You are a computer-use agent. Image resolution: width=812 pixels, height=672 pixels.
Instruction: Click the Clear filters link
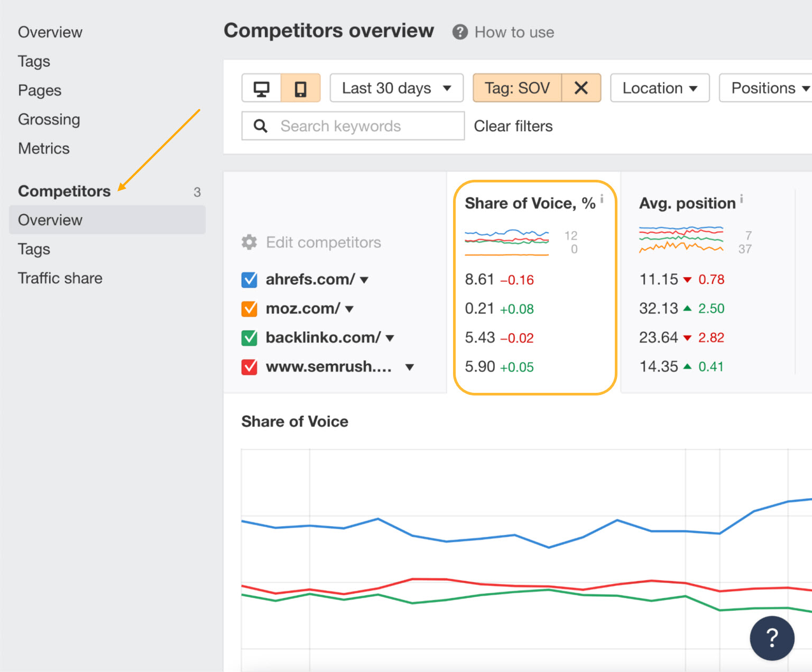click(512, 126)
